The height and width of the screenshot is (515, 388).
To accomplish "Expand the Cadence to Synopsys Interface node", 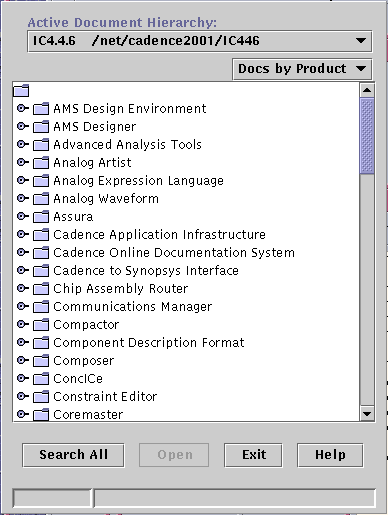I will [x=23, y=270].
